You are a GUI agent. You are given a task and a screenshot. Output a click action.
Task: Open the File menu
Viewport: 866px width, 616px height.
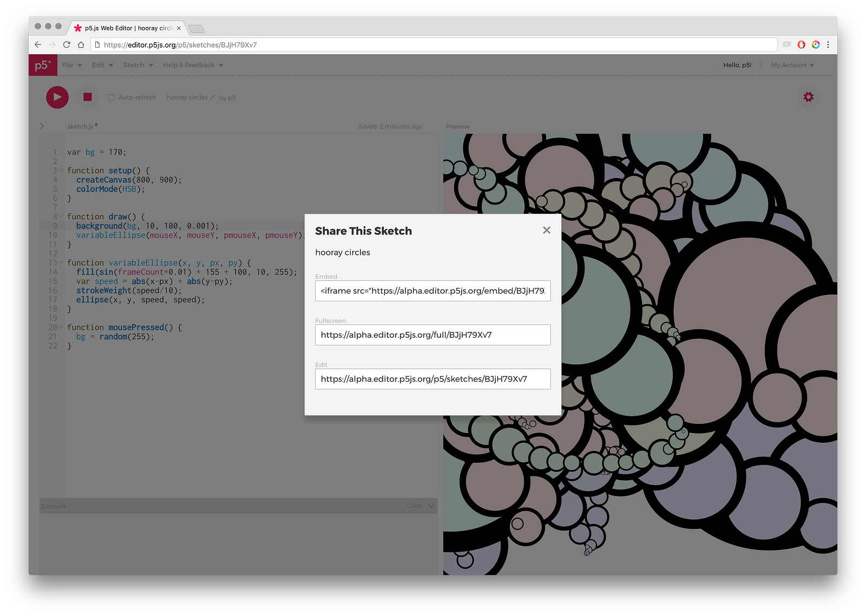(72, 65)
